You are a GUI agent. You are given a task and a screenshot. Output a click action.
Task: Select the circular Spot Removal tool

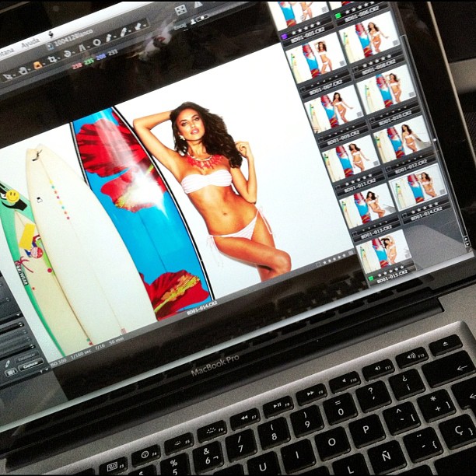(x=96, y=43)
